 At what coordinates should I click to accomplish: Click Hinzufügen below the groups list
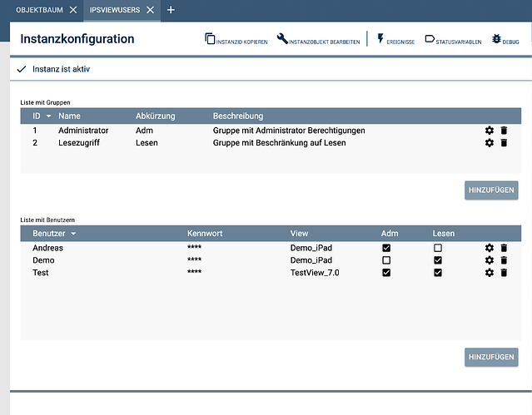pyautogui.click(x=491, y=190)
